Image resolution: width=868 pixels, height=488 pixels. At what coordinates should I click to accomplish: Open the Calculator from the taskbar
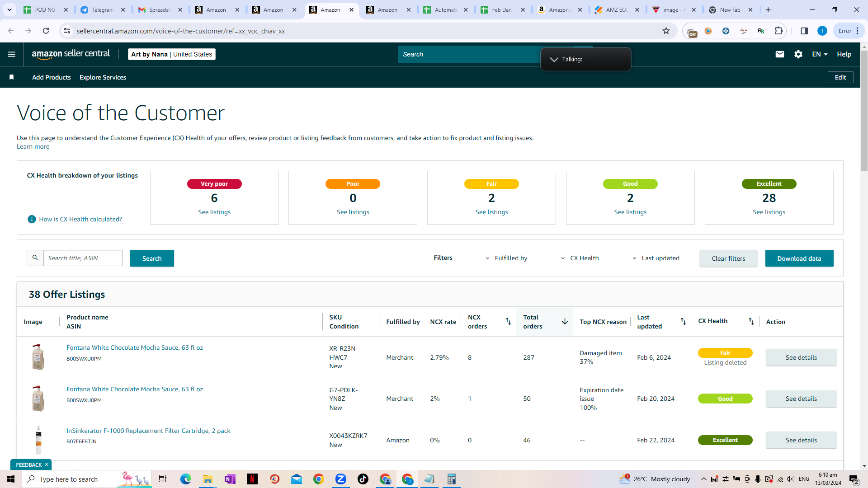[x=451, y=479]
